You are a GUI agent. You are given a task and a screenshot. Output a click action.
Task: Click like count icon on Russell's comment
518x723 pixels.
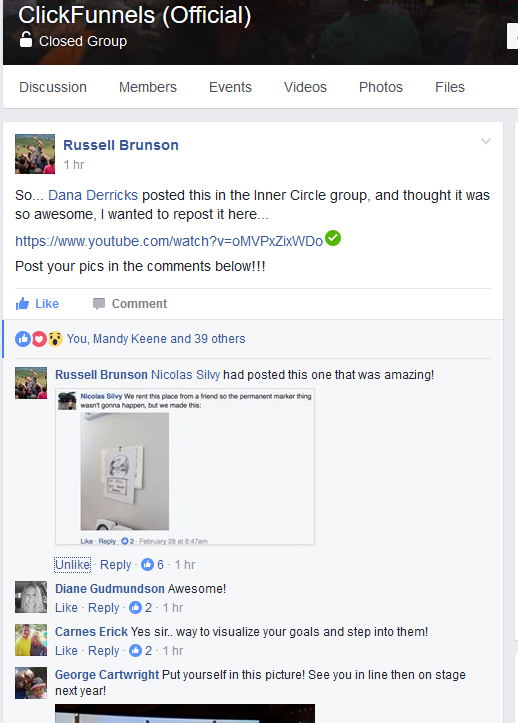(147, 564)
